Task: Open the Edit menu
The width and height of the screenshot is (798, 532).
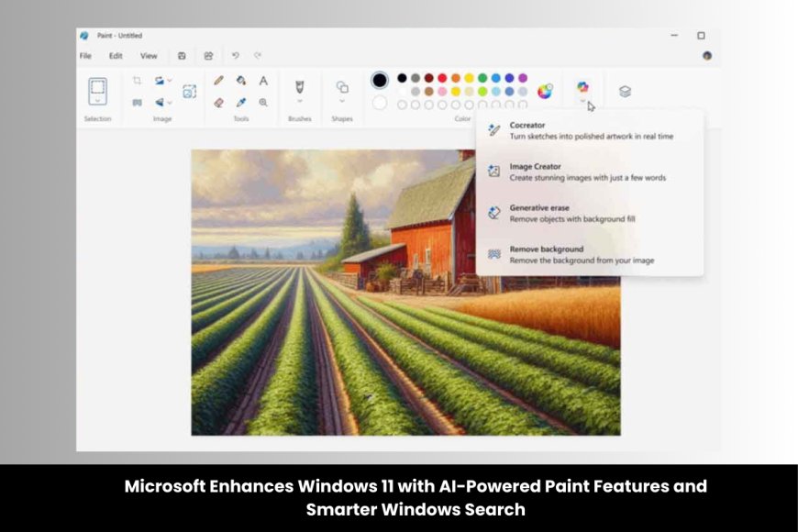Action: click(x=116, y=56)
